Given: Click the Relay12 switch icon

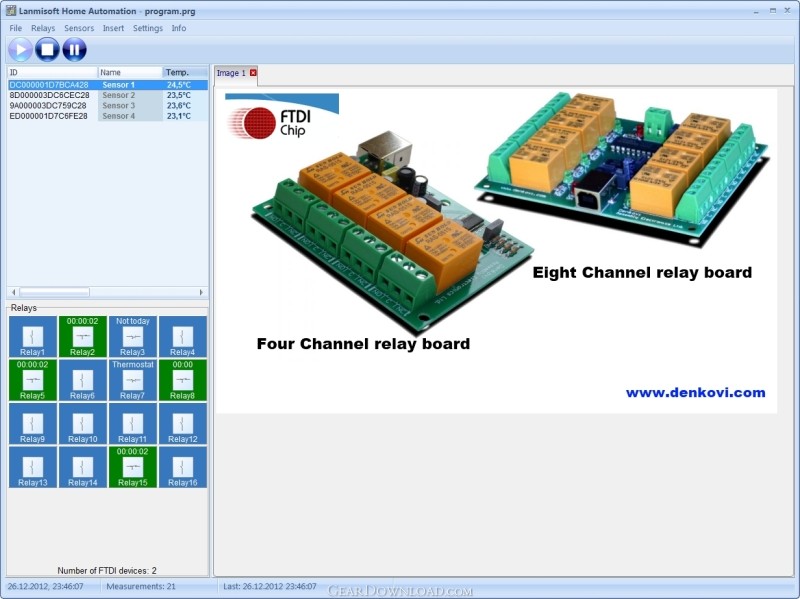Looking at the screenshot, I should coord(183,423).
